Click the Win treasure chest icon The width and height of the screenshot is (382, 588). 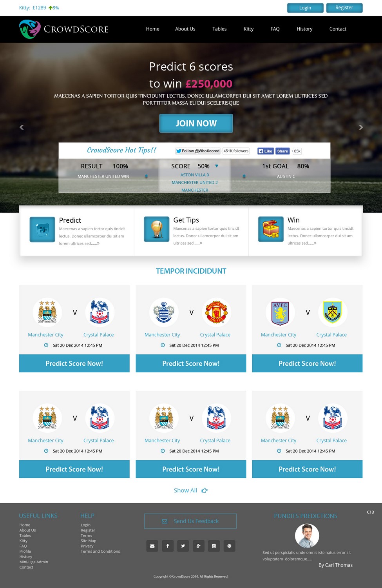[271, 229]
